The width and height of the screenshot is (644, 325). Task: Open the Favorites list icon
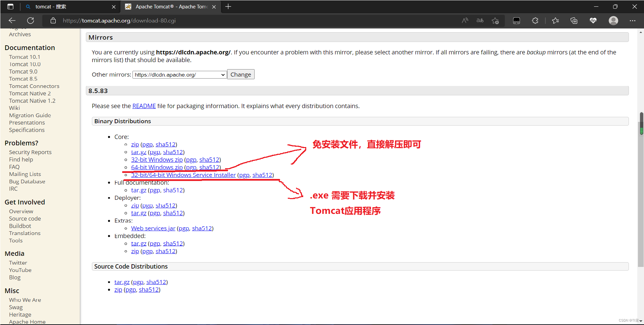pyautogui.click(x=555, y=20)
